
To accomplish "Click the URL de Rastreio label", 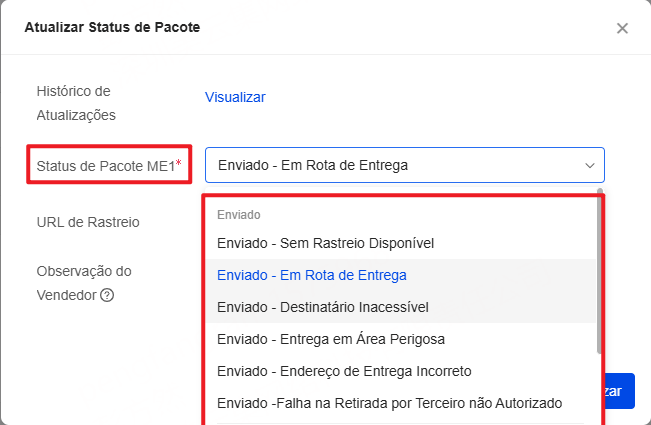I will [x=88, y=222].
